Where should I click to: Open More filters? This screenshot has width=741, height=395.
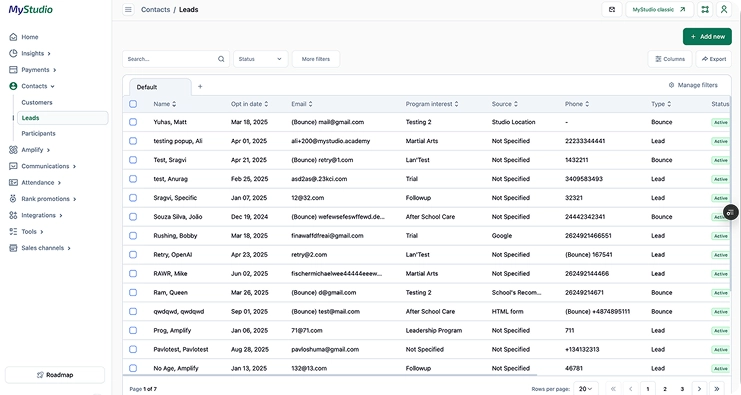pos(316,59)
